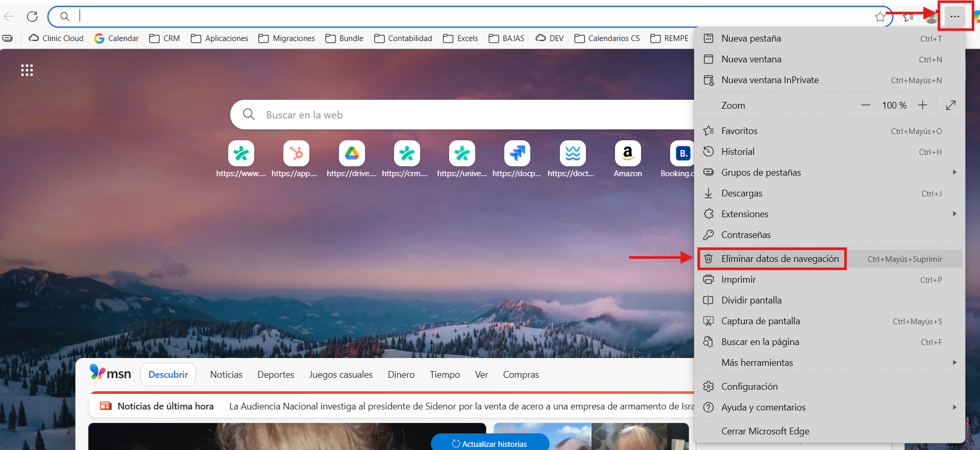Image resolution: width=980 pixels, height=450 pixels.
Task: Click the Actualizar historias button
Action: tap(490, 444)
